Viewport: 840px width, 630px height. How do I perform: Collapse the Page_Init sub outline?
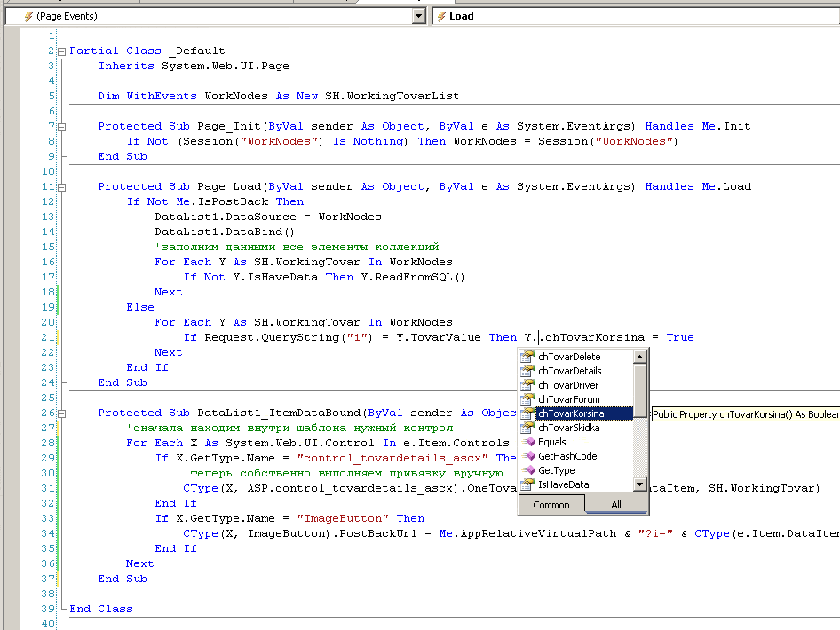[61, 128]
